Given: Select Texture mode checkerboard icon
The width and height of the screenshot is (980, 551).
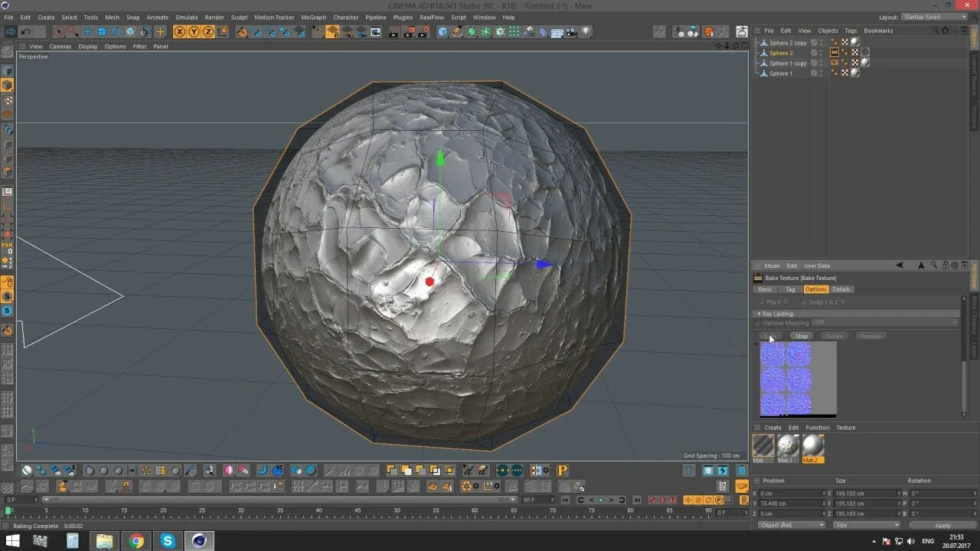Looking at the screenshot, I should 7,99.
